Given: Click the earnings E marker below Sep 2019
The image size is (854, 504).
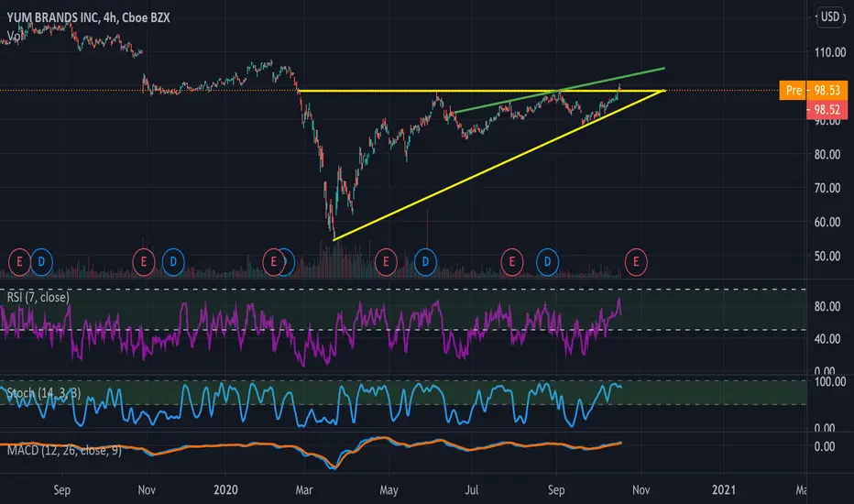Looking at the screenshot, I should tap(19, 262).
